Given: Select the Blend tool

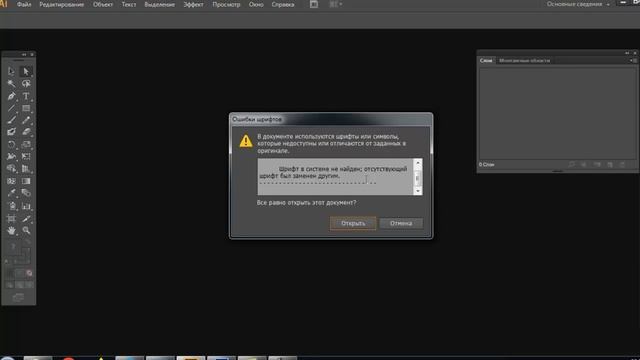Looking at the screenshot, I should click(26, 193).
